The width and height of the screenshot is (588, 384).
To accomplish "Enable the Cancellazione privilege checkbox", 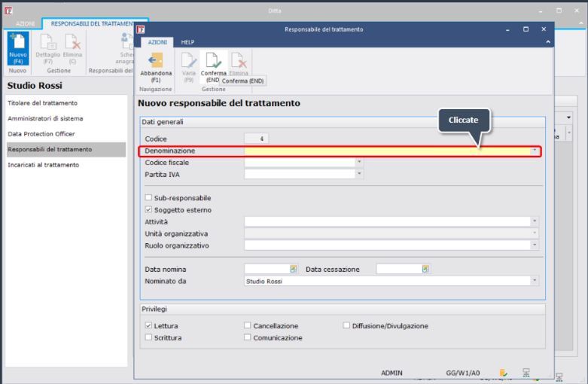I will point(248,325).
